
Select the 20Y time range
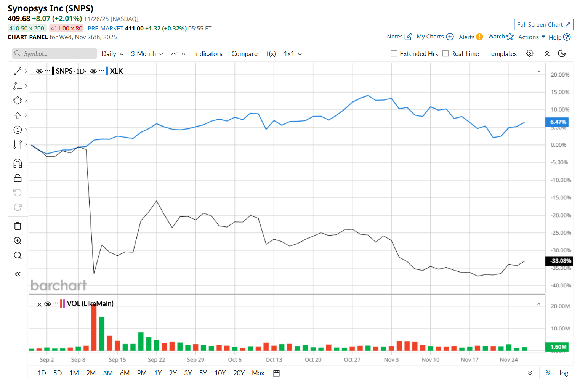pos(239,373)
